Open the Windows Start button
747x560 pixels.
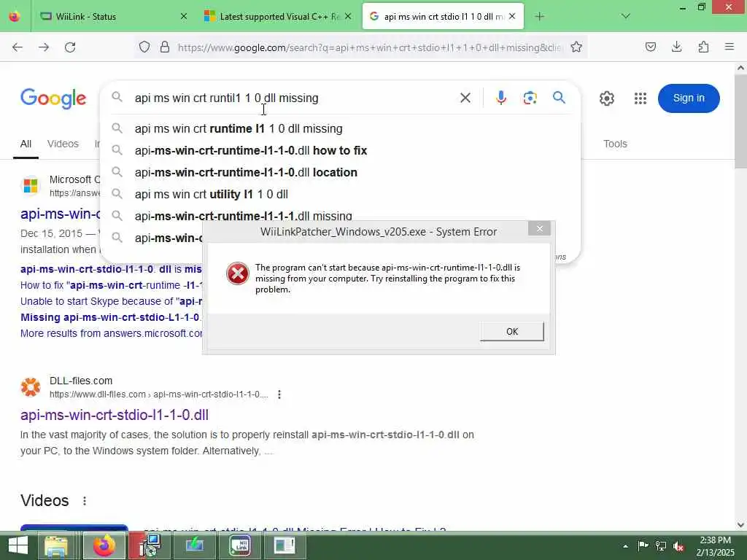tap(18, 545)
